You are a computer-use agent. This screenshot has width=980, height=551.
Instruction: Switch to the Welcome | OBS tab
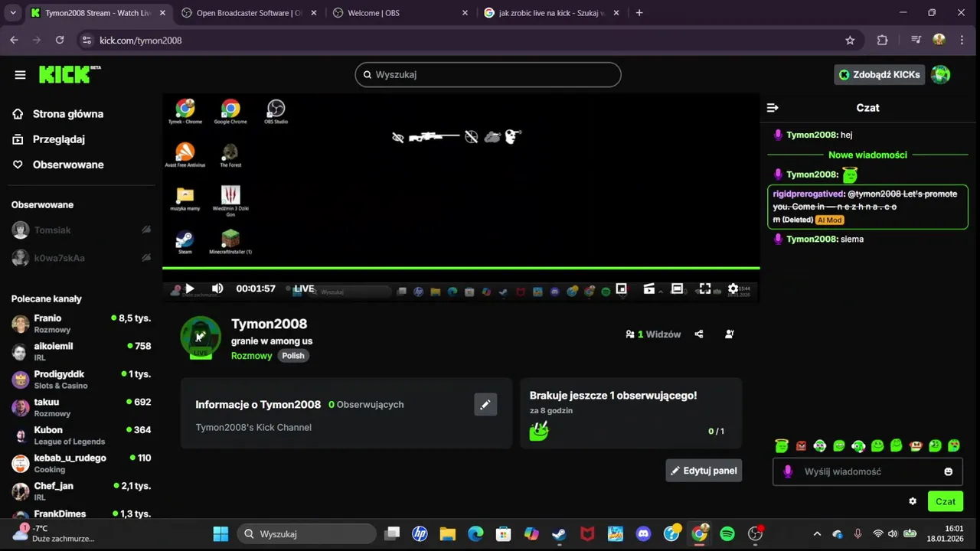point(400,13)
